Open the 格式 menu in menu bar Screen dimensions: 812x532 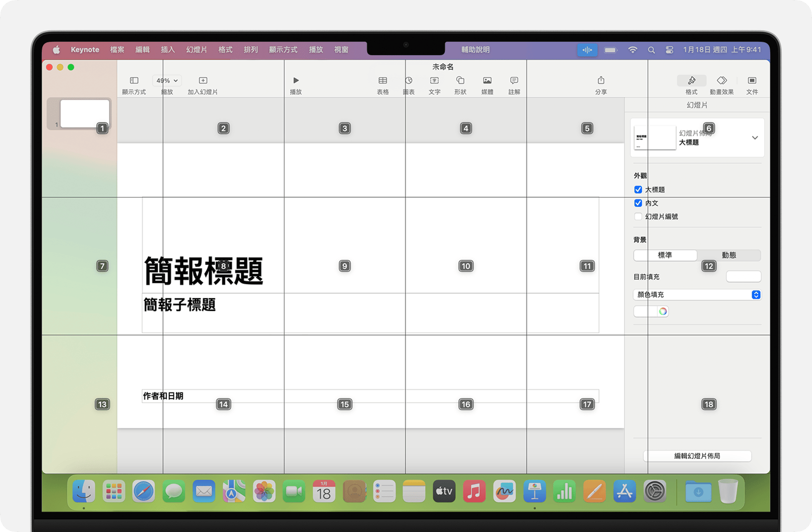(x=225, y=50)
